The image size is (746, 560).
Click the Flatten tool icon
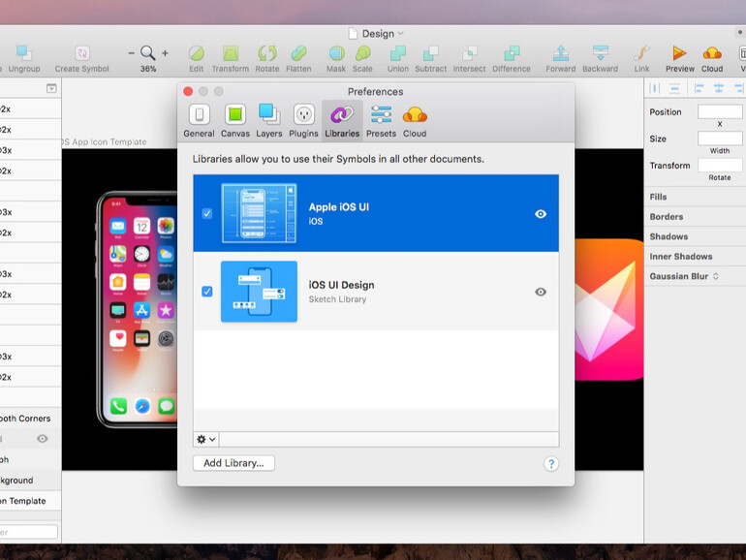298,53
